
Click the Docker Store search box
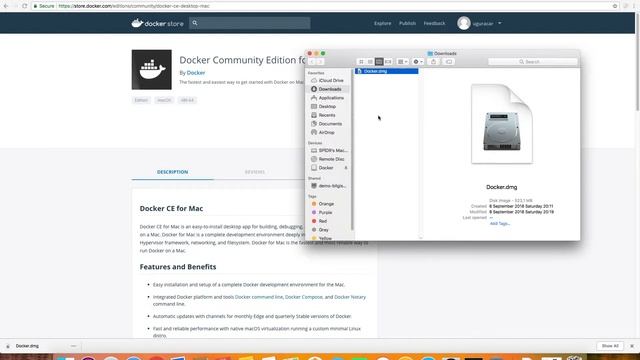(249, 23)
